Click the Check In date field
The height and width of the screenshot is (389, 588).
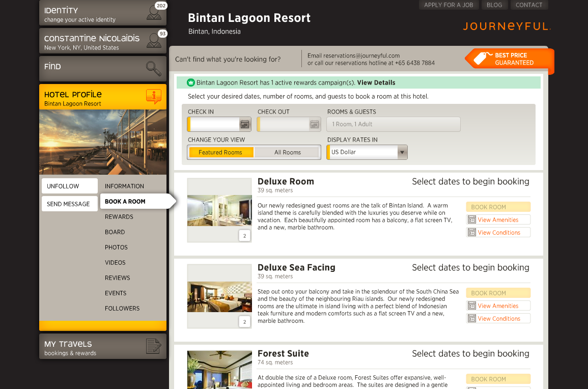[x=214, y=124]
